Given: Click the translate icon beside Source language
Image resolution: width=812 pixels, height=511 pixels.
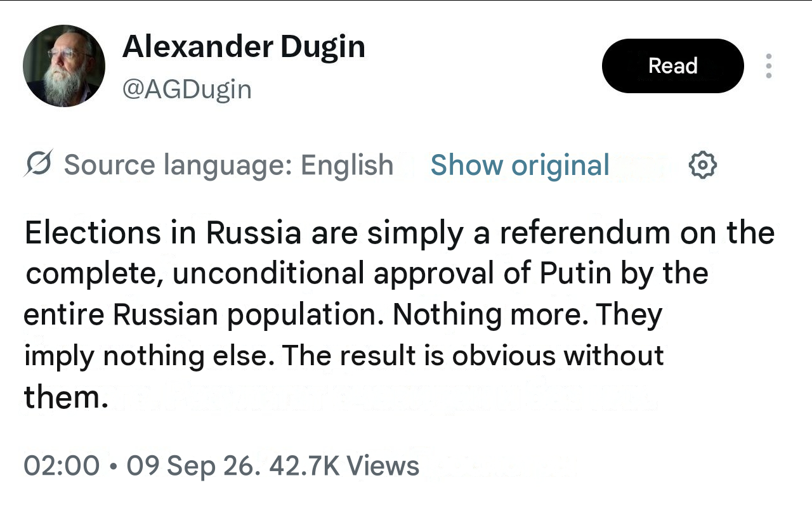Looking at the screenshot, I should tap(38, 164).
